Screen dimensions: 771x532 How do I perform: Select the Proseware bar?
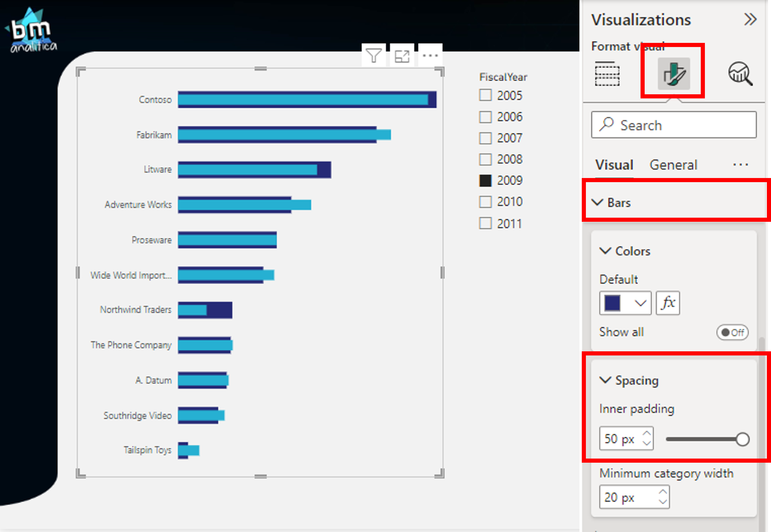(x=227, y=240)
